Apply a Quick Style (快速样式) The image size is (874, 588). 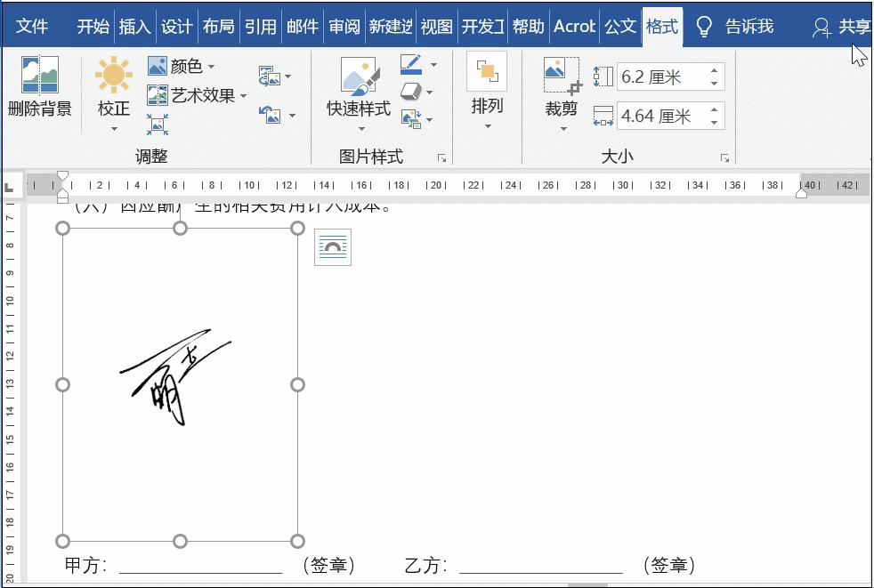click(x=357, y=87)
